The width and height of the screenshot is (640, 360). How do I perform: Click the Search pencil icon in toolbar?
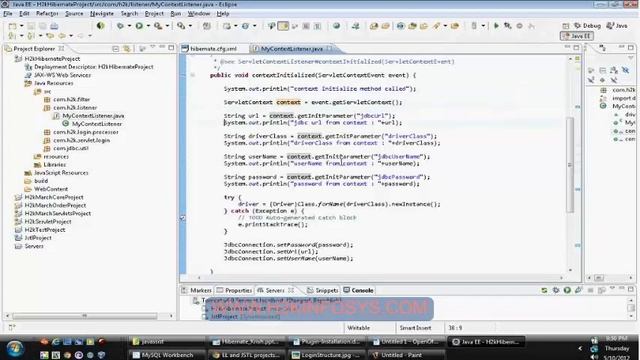[436, 26]
